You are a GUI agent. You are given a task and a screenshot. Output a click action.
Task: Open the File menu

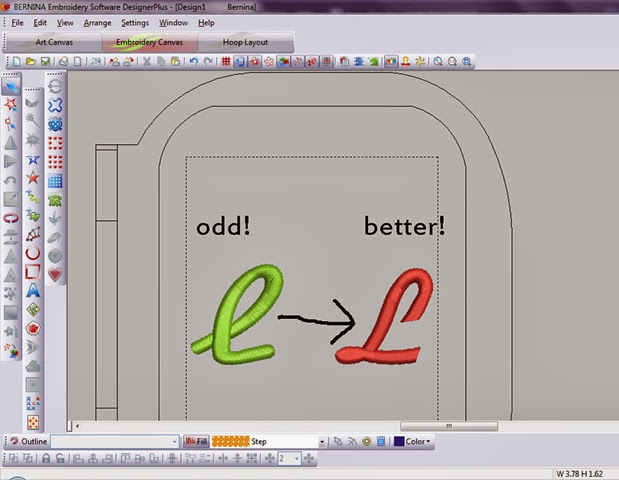[x=17, y=23]
